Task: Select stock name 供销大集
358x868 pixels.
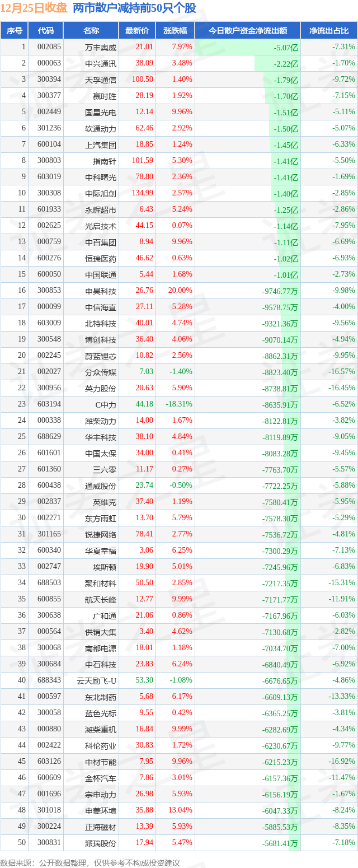Action: [x=101, y=632]
